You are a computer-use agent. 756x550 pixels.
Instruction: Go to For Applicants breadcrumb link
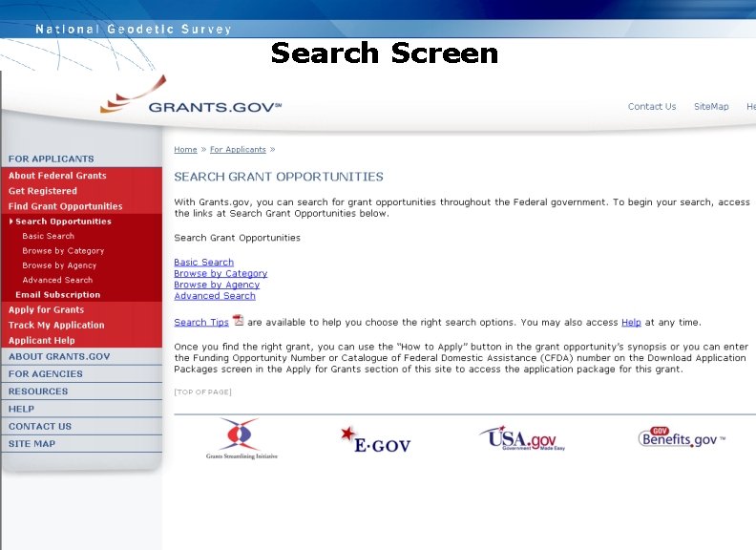tap(239, 150)
